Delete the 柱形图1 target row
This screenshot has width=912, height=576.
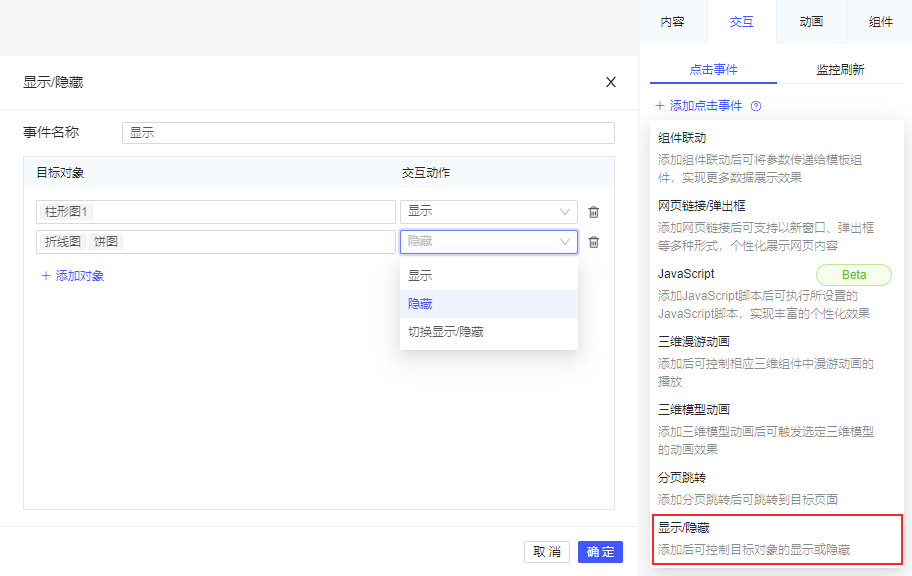click(594, 212)
